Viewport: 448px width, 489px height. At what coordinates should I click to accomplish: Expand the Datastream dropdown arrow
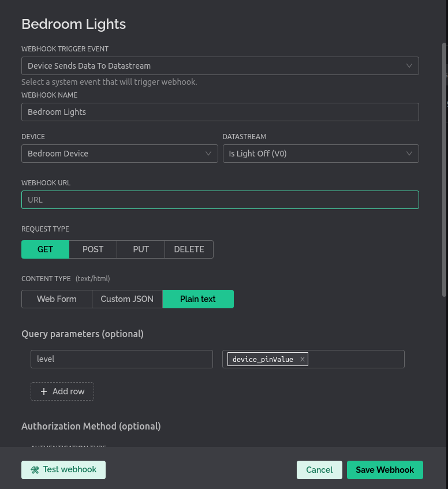(409, 154)
